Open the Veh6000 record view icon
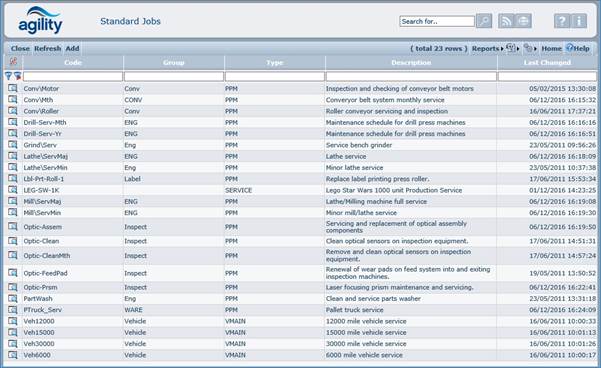 [13, 355]
